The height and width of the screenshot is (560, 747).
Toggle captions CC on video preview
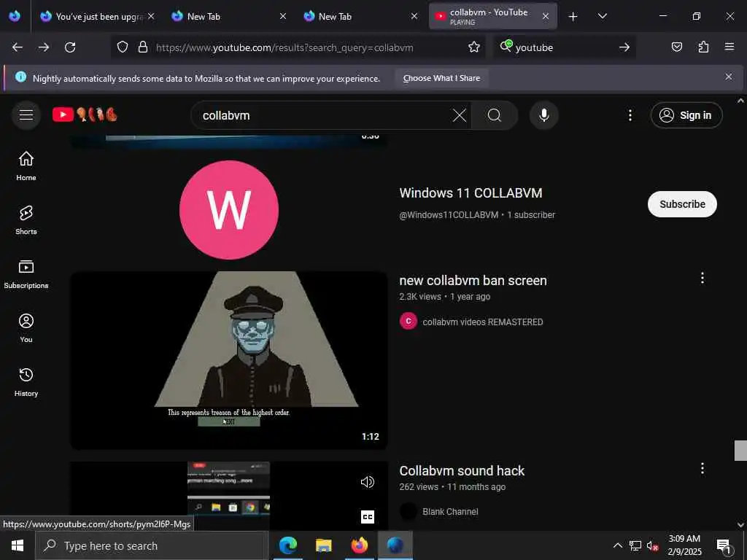368,517
